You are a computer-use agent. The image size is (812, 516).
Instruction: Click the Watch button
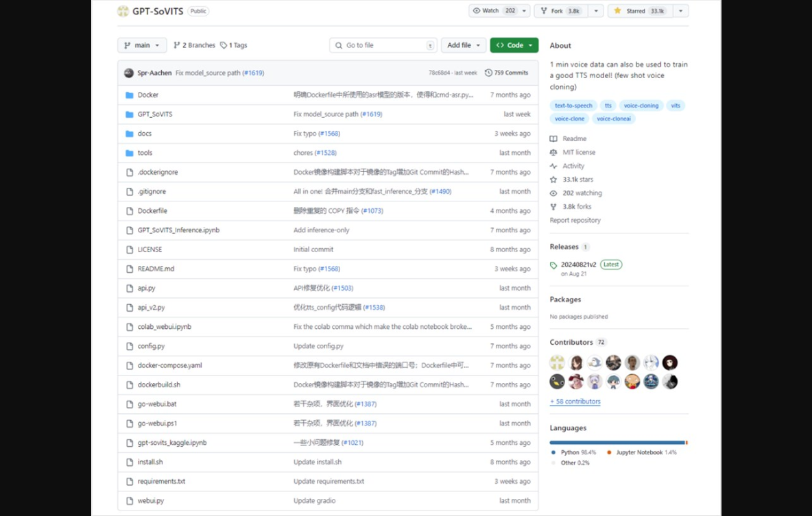coord(494,11)
